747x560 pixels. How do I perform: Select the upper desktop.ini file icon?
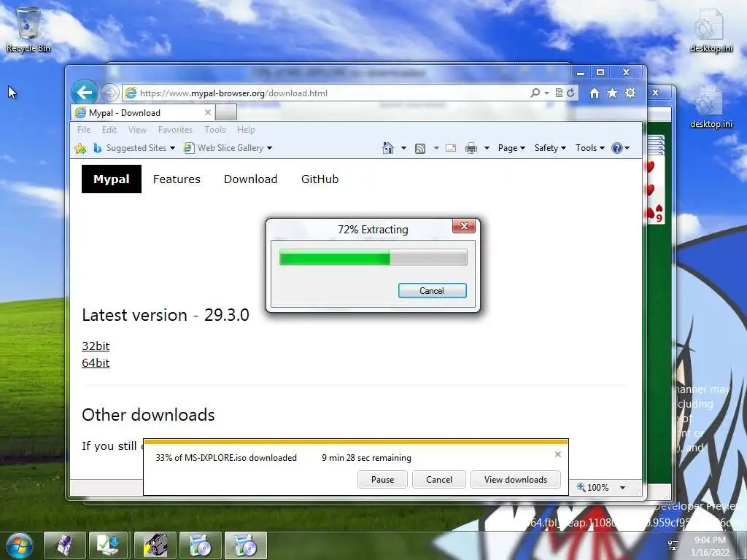[711, 29]
